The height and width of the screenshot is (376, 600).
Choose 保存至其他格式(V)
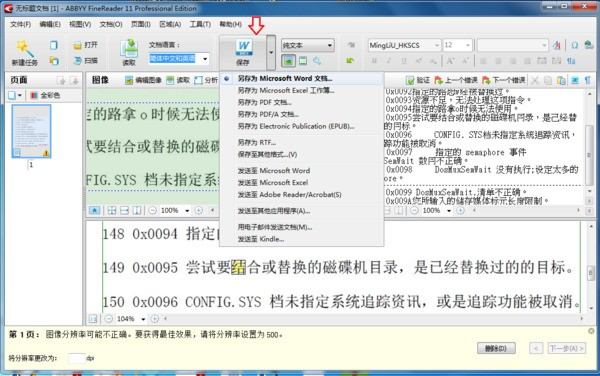302,155
